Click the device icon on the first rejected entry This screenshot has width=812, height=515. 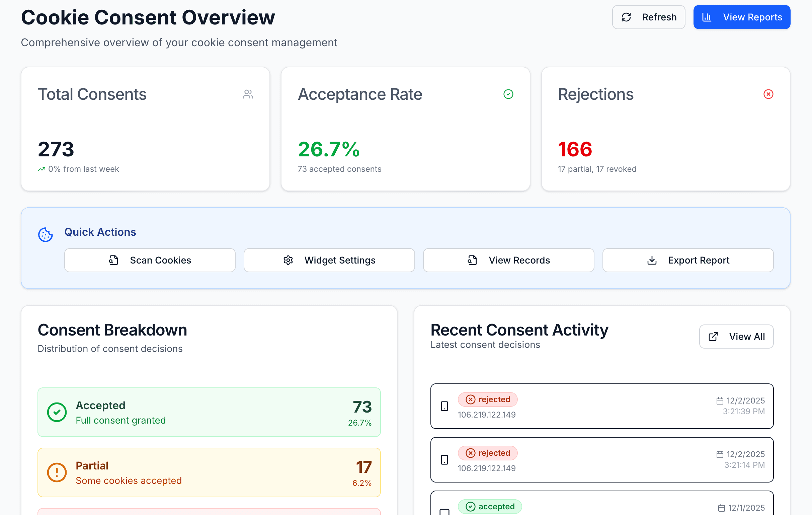click(444, 406)
